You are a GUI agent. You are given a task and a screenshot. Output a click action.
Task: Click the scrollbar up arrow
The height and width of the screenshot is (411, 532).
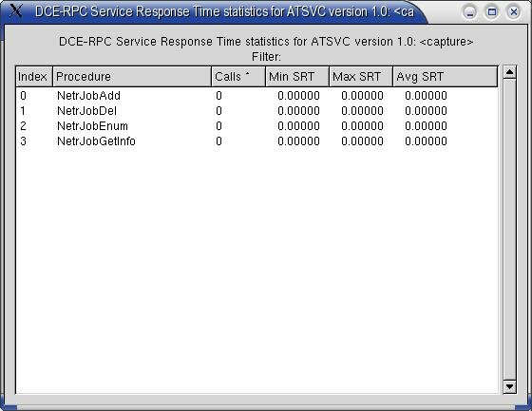click(x=509, y=72)
